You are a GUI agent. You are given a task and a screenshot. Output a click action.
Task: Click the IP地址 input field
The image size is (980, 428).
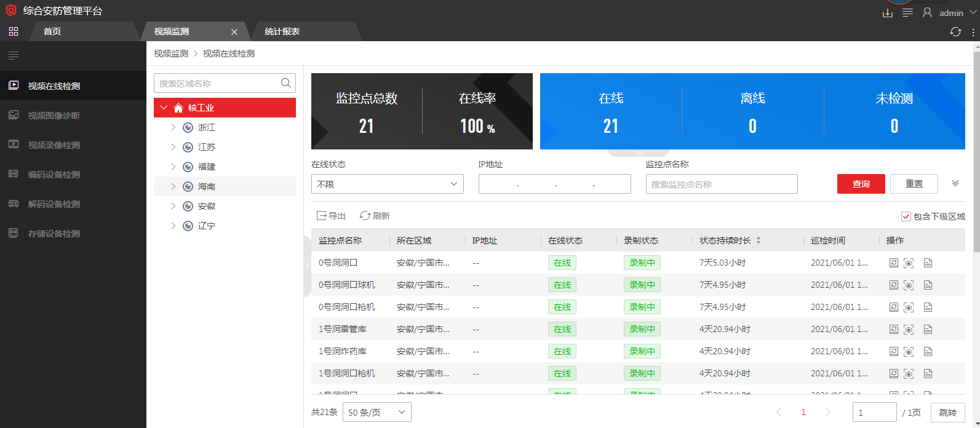[x=555, y=184]
